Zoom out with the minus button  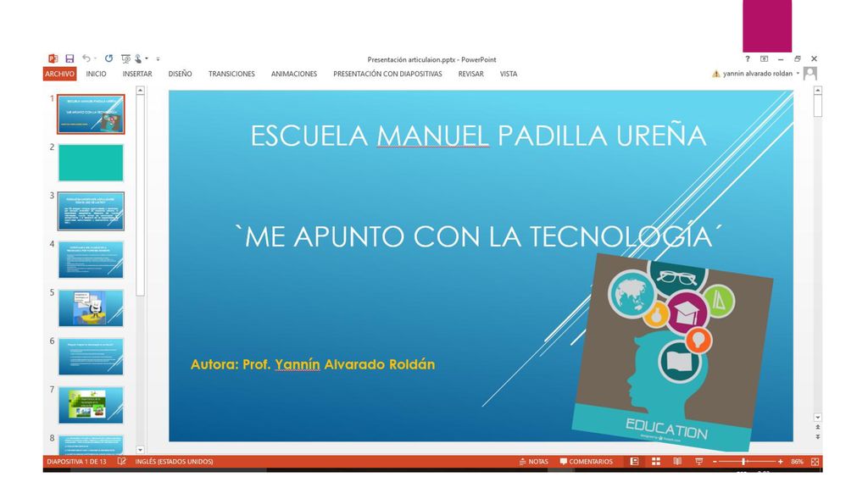(x=715, y=462)
